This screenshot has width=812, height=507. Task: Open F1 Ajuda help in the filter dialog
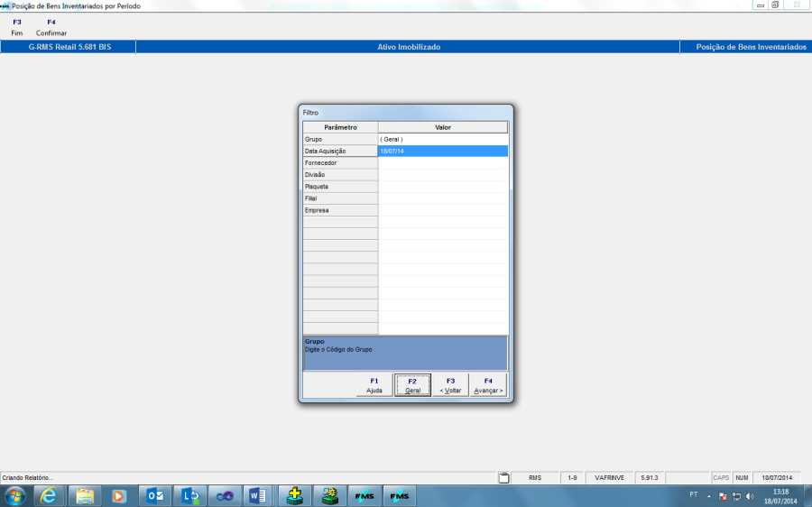tap(374, 385)
